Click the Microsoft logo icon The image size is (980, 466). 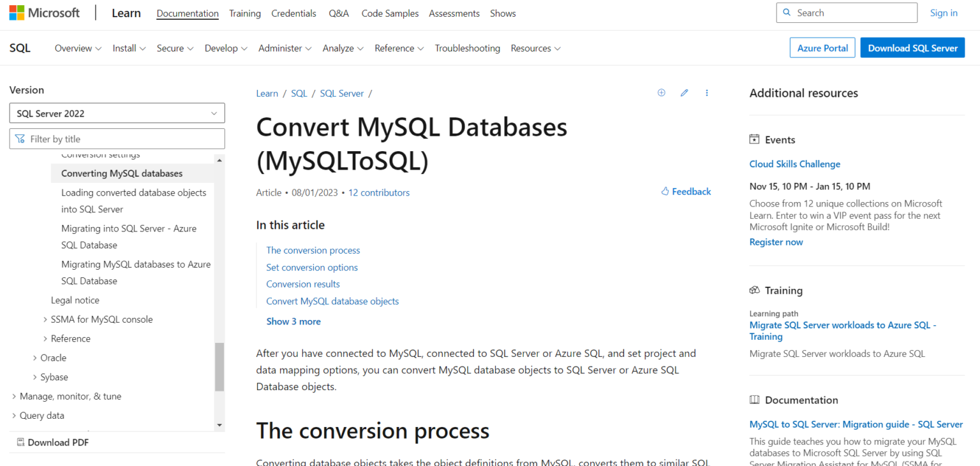coord(17,13)
